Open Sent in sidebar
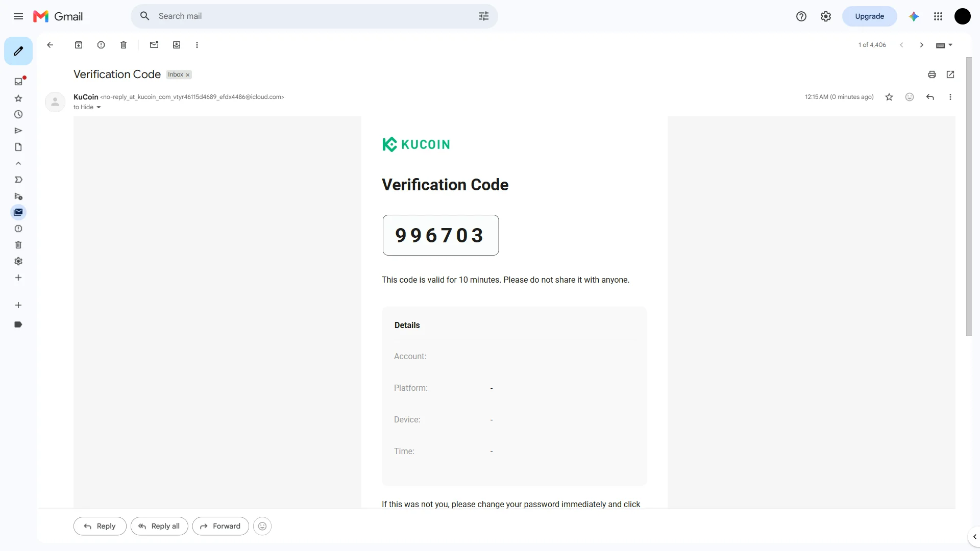The height and width of the screenshot is (551, 980). (x=18, y=131)
